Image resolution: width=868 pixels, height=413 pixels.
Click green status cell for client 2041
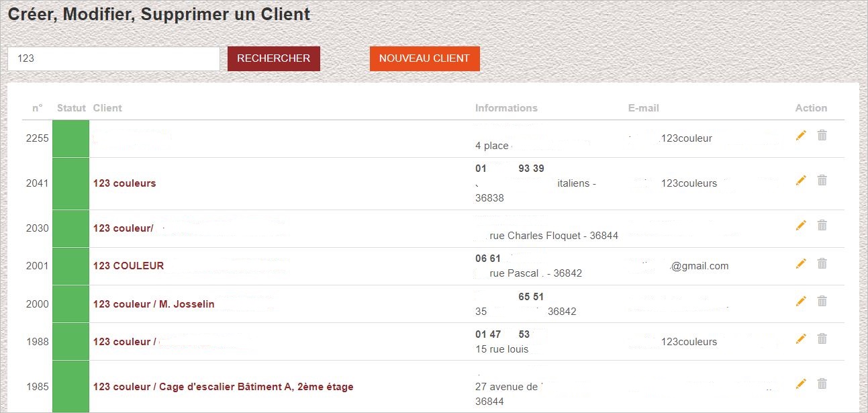pyautogui.click(x=70, y=183)
